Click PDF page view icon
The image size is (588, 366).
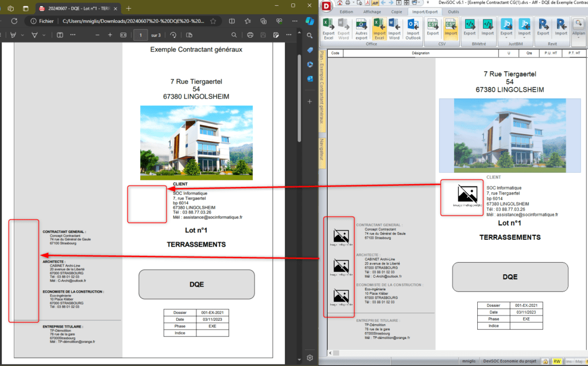click(189, 35)
